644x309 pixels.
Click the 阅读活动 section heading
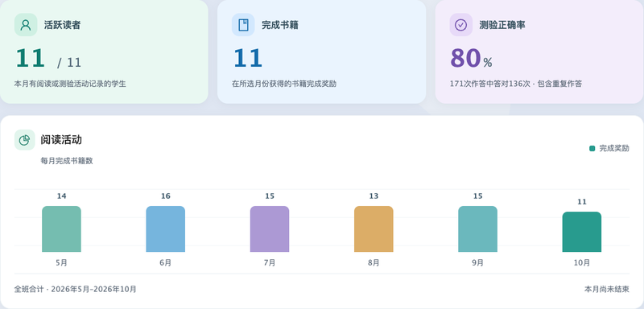pos(61,140)
